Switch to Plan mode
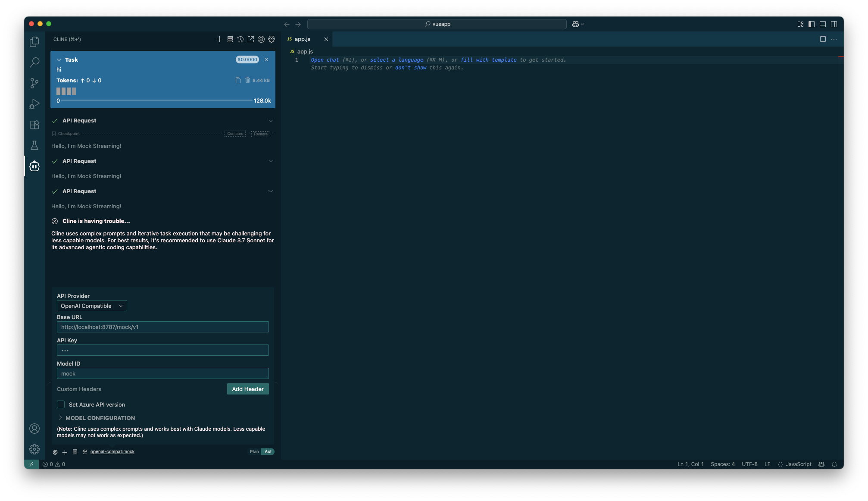 (x=254, y=451)
